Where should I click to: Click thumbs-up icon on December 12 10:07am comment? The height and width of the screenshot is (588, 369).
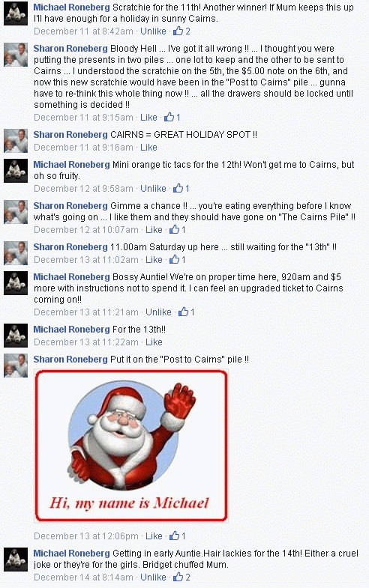tap(174, 229)
